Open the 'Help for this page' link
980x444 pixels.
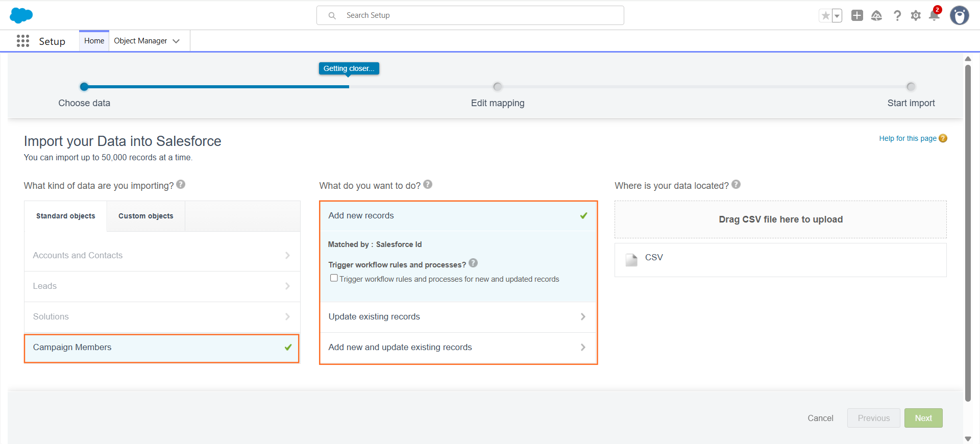[908, 138]
